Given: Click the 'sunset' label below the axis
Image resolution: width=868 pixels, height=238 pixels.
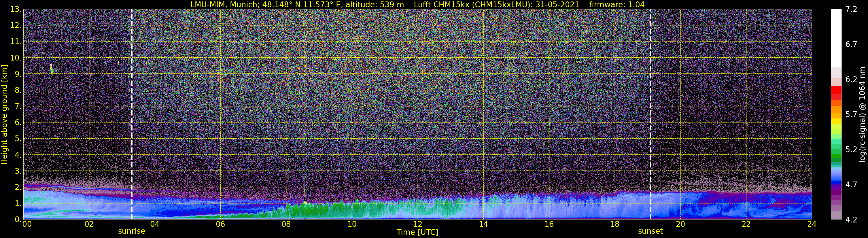Looking at the screenshot, I should [650, 231].
